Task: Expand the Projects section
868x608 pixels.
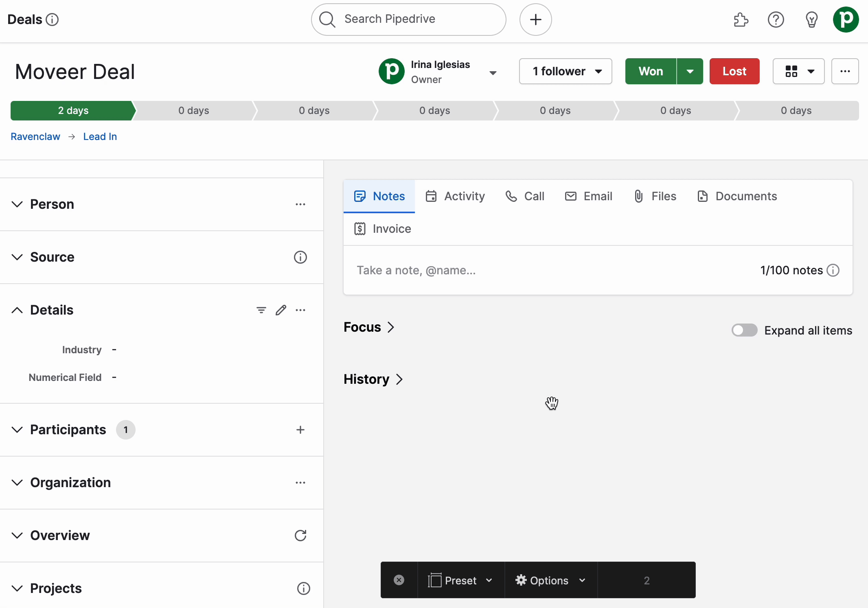Action: coord(17,588)
